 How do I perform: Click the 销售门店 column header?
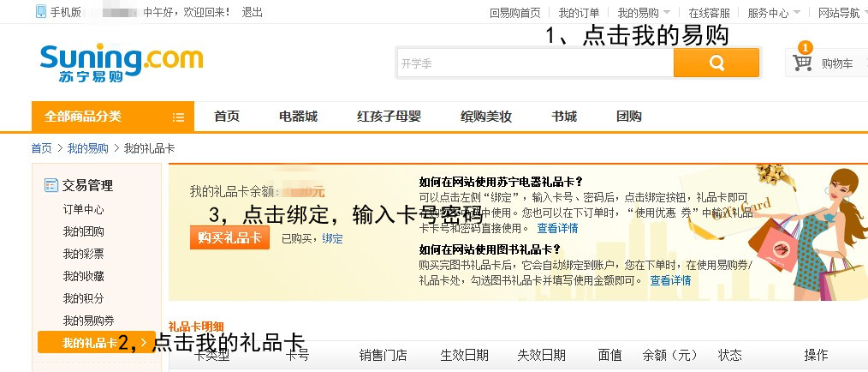383,355
